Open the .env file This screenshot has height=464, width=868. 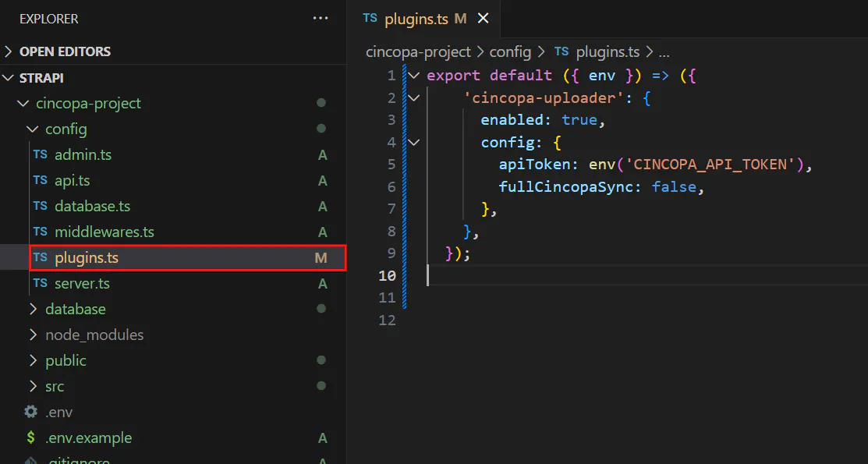(x=173, y=412)
